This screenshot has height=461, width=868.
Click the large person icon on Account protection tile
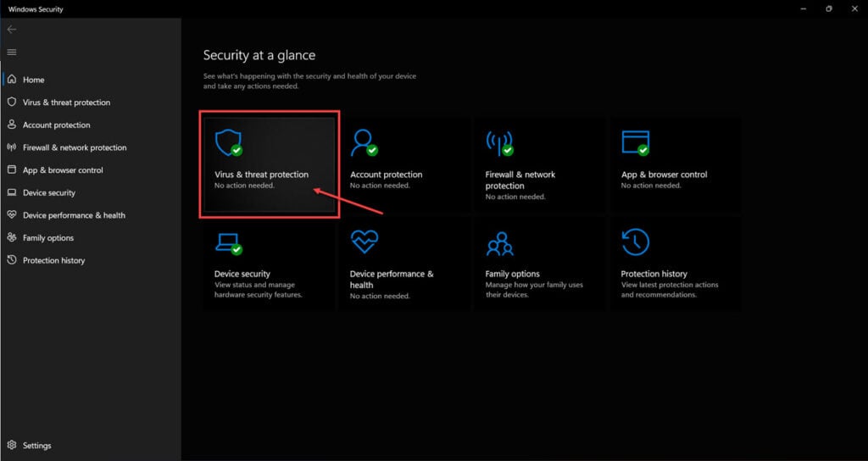coord(364,142)
